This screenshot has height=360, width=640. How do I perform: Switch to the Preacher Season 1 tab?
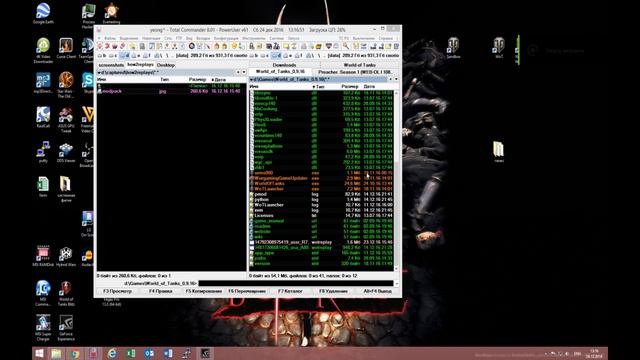[x=355, y=72]
